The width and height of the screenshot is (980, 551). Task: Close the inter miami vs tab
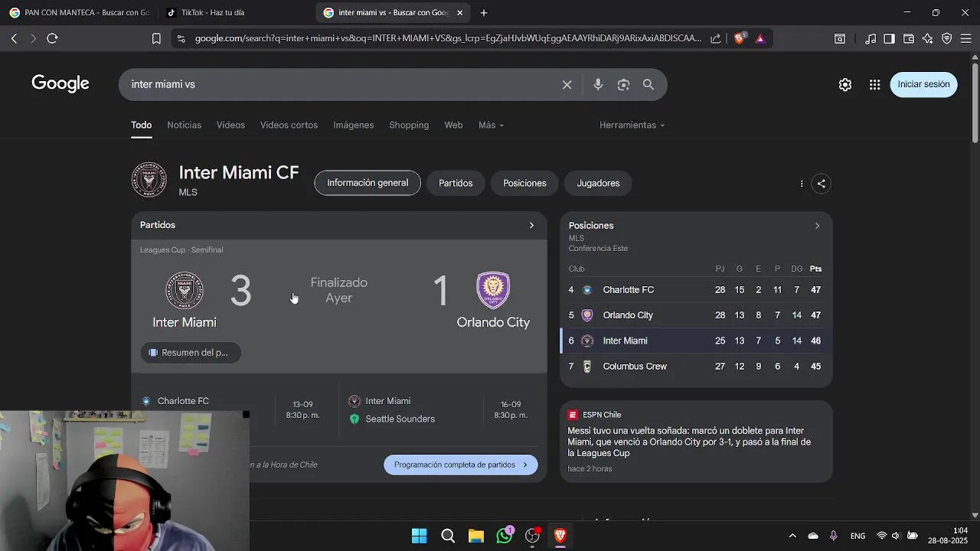click(x=459, y=12)
